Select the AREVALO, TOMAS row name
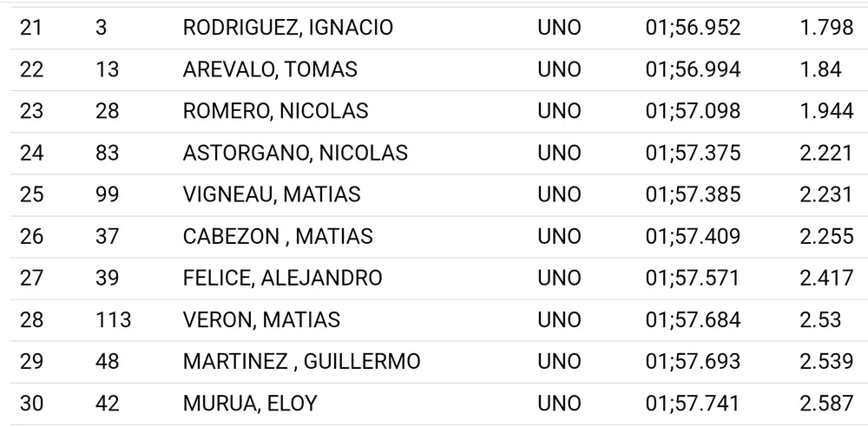This screenshot has width=868, height=427. [270, 69]
